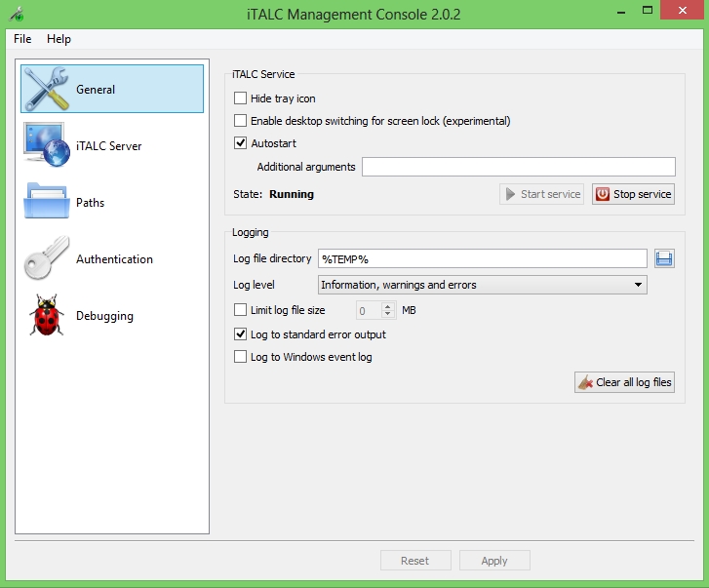
Task: Click the Stop service button label
Action: click(x=642, y=194)
